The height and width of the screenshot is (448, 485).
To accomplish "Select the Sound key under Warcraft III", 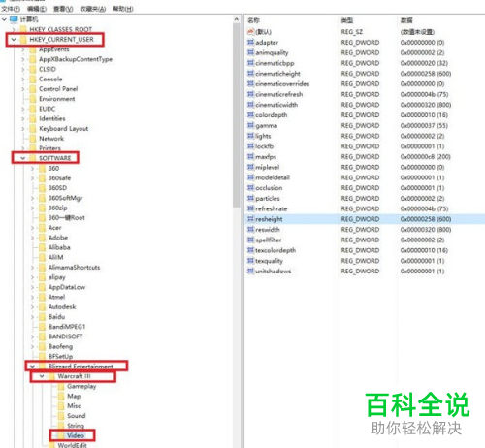I will tap(77, 416).
